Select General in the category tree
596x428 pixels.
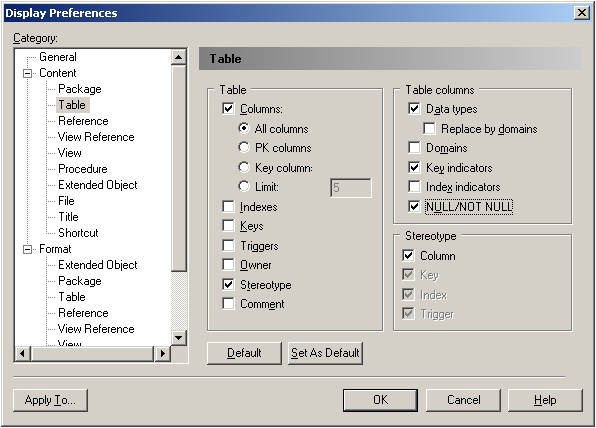click(58, 57)
